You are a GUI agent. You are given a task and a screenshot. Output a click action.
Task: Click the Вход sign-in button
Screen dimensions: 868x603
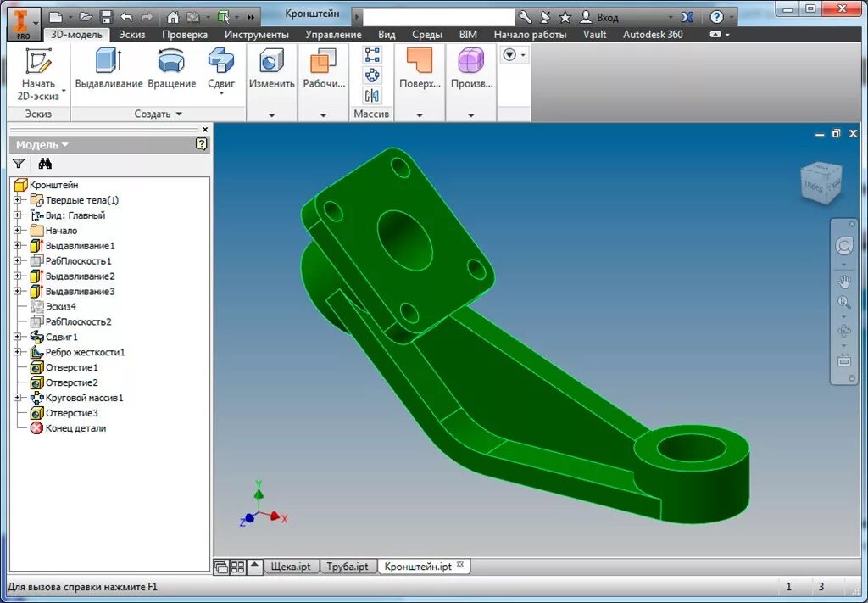(x=599, y=18)
